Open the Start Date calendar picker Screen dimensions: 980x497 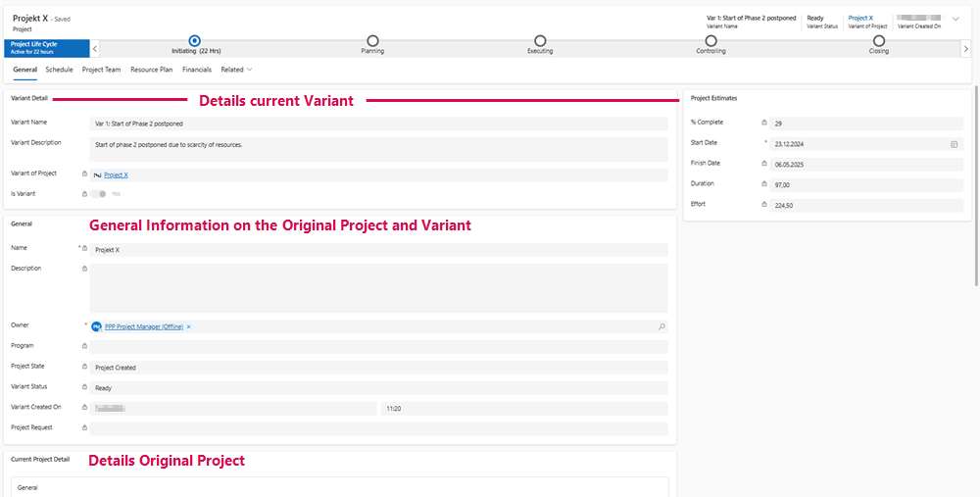954,144
